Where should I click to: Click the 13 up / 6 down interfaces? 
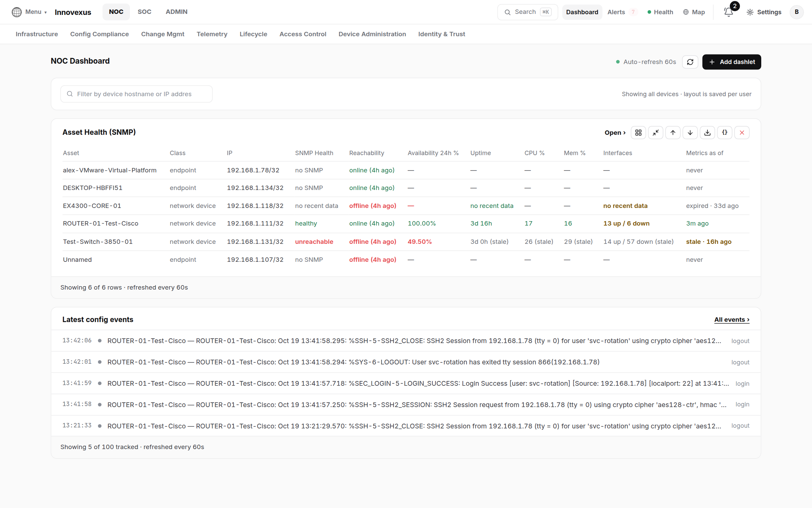[x=626, y=224]
